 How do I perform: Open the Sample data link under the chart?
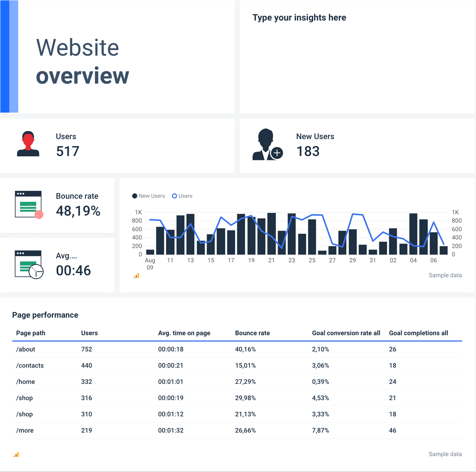pyautogui.click(x=445, y=275)
